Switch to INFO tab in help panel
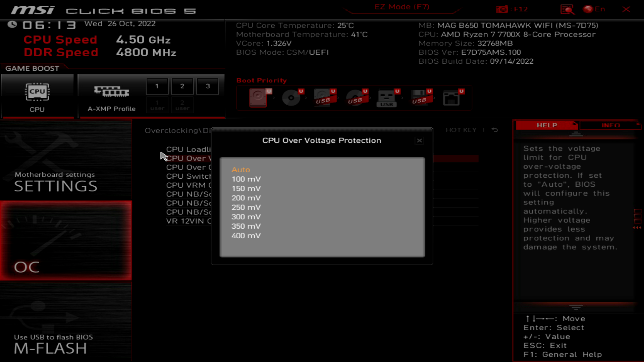Screen dimensions: 644x362 610,125
